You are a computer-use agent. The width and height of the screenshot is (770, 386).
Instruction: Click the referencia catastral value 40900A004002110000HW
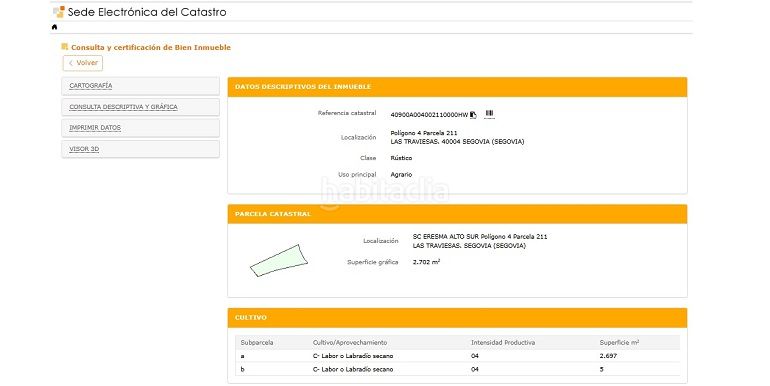[429, 115]
